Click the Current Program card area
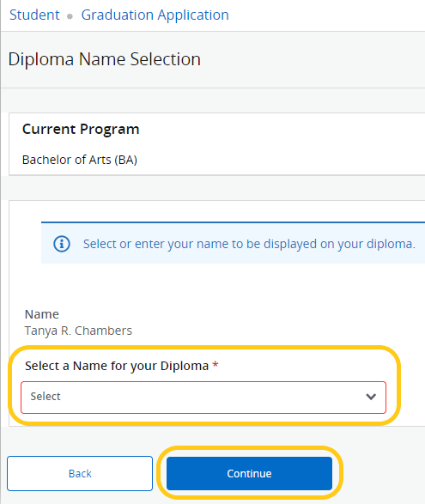 [x=217, y=144]
